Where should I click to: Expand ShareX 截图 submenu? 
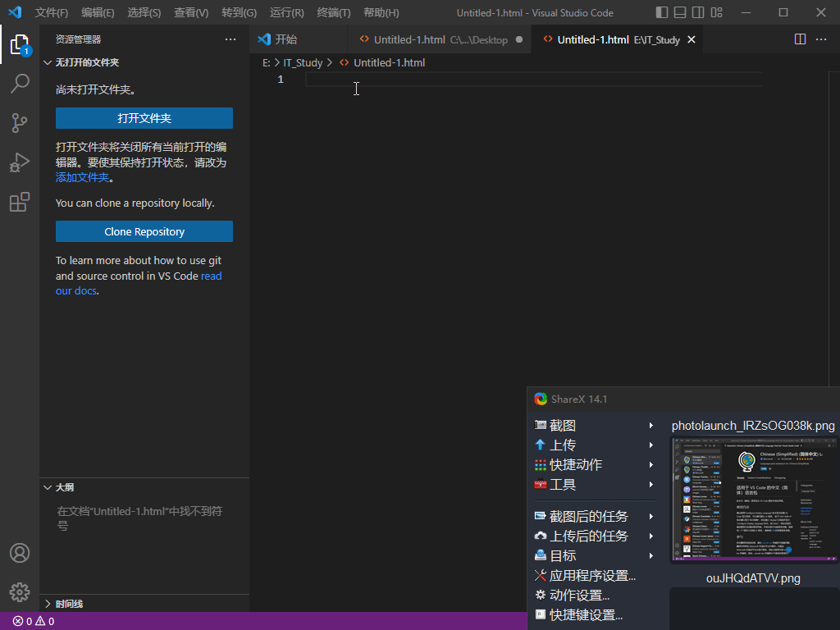pos(595,426)
